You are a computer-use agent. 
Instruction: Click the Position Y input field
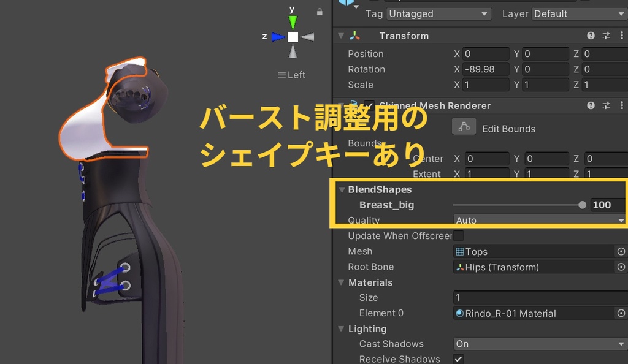[545, 53]
